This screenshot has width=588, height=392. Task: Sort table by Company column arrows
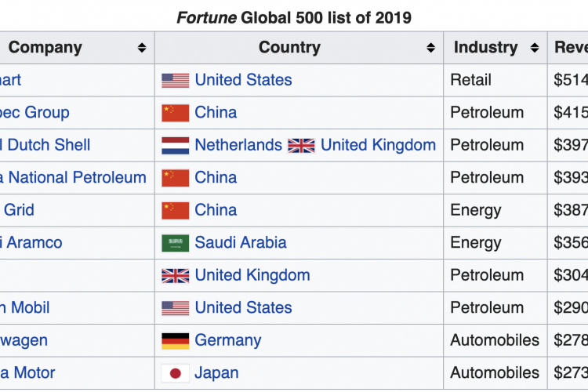click(142, 48)
